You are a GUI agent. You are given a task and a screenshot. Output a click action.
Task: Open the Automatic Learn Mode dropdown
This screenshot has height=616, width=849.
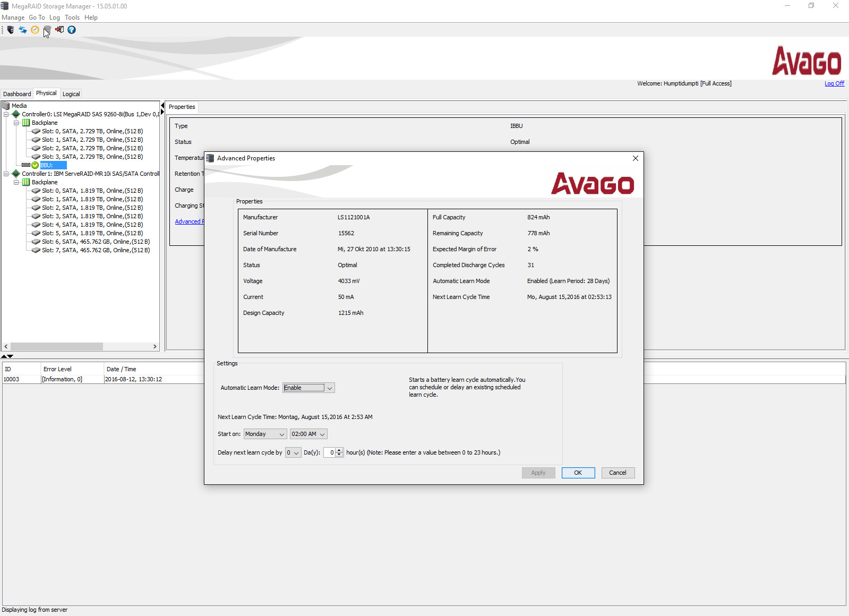[x=330, y=388]
